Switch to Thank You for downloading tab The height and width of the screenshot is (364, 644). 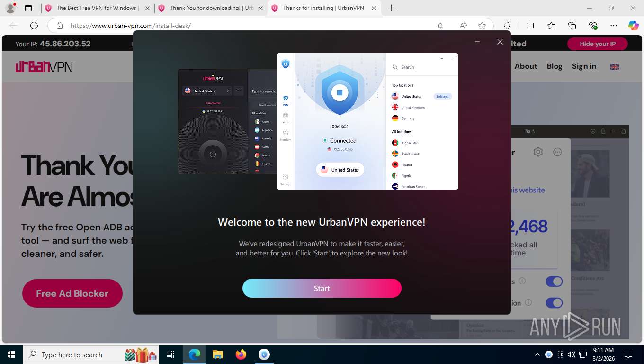(210, 8)
